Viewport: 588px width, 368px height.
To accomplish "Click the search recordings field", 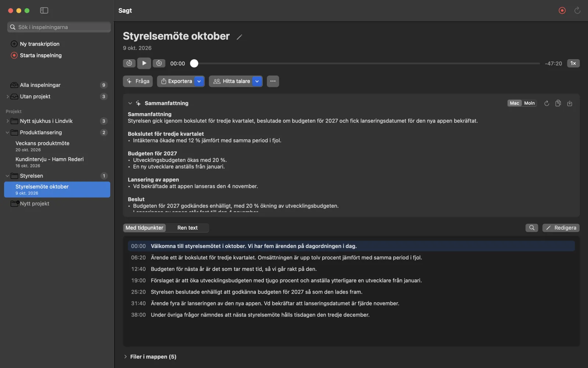I will click(x=59, y=27).
